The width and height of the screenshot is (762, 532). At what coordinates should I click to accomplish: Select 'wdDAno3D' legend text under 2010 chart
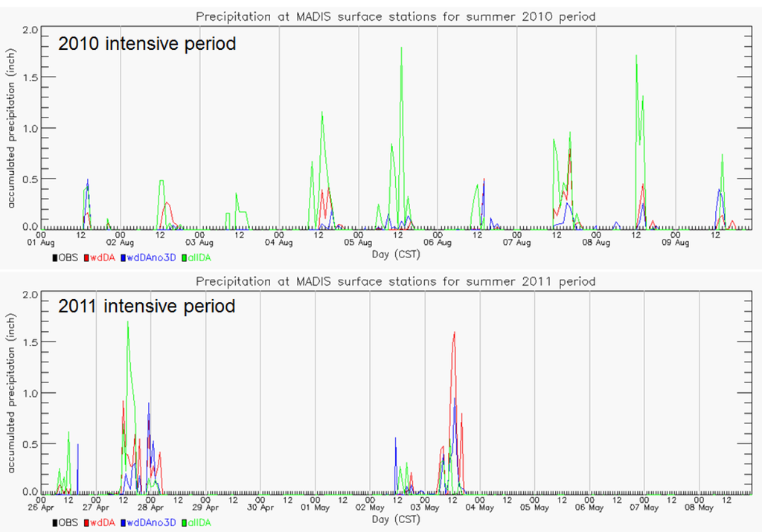coord(151,258)
